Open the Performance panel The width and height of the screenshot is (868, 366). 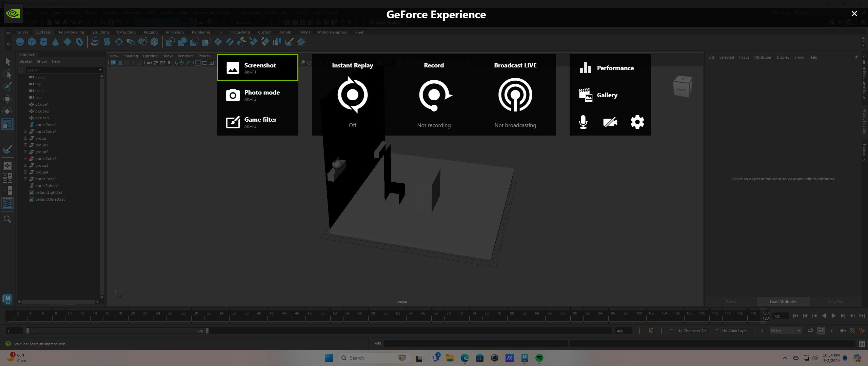(610, 68)
